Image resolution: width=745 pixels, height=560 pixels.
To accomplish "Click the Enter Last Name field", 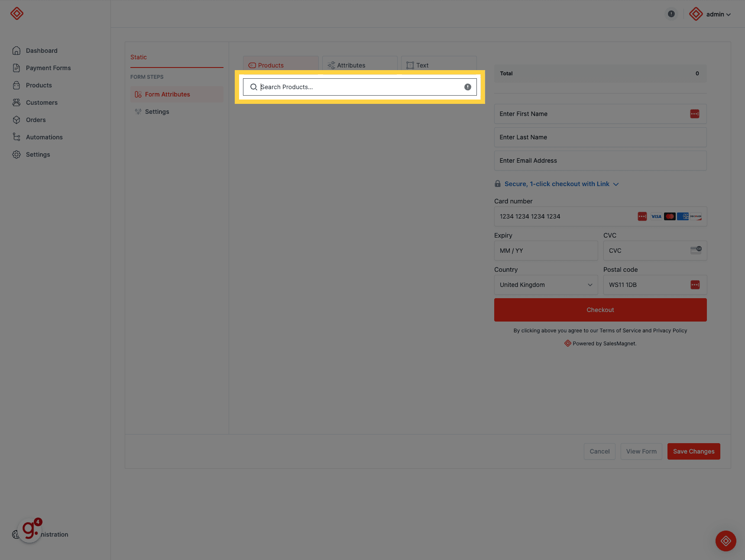I will 600,137.
